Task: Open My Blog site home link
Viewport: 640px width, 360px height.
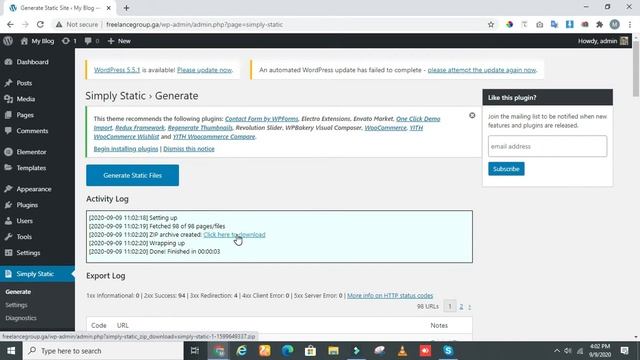Action: pos(38,41)
